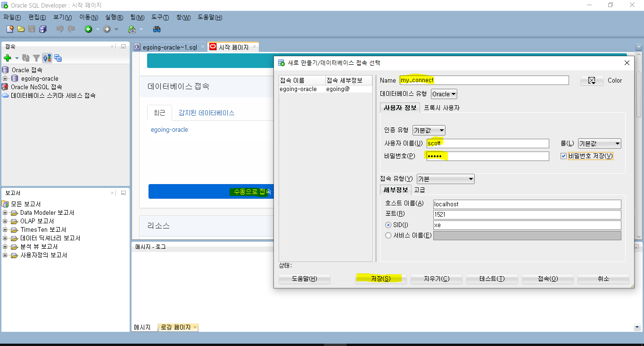This screenshot has height=346, width=644.
Task: Expand the 분석 뷰 보고서 node
Action: 5,247
